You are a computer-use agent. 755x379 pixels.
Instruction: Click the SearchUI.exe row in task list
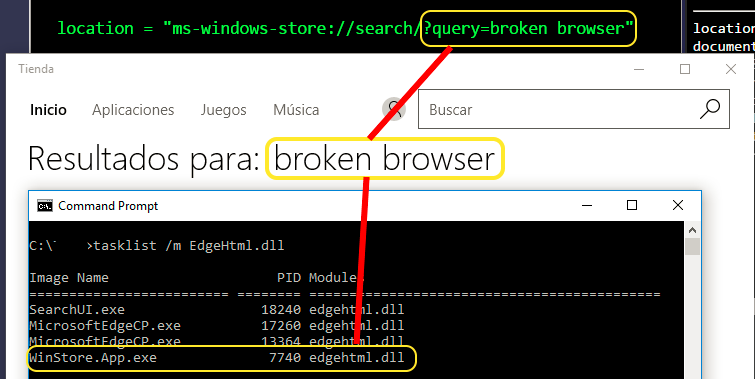coord(217,309)
